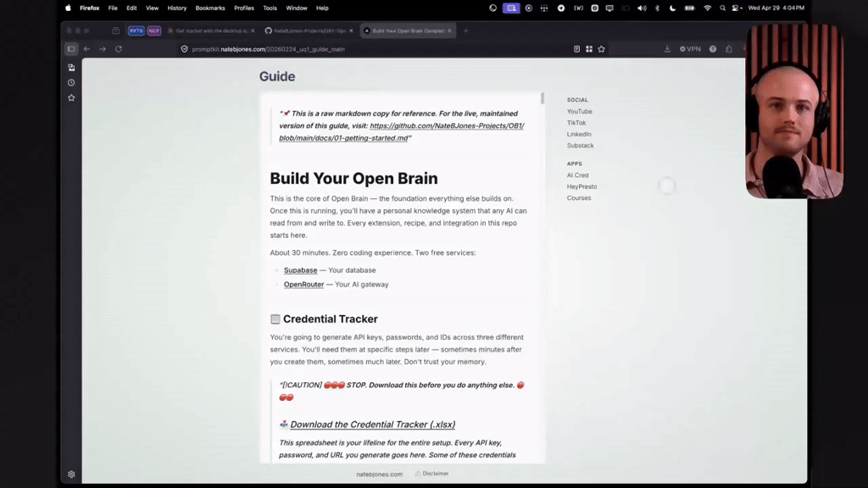
Task: Click the Bluetooth icon in menu bar
Action: (x=657, y=8)
